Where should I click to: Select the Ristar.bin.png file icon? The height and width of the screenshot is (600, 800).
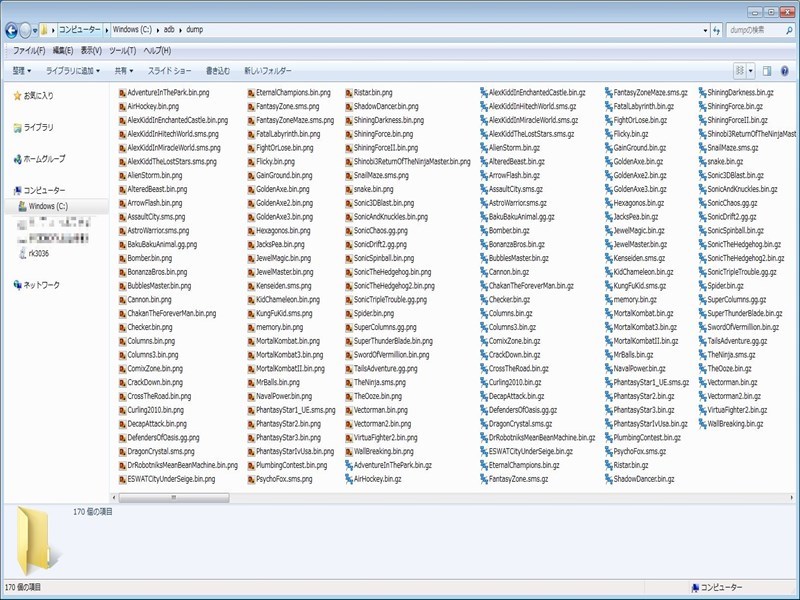coord(349,93)
